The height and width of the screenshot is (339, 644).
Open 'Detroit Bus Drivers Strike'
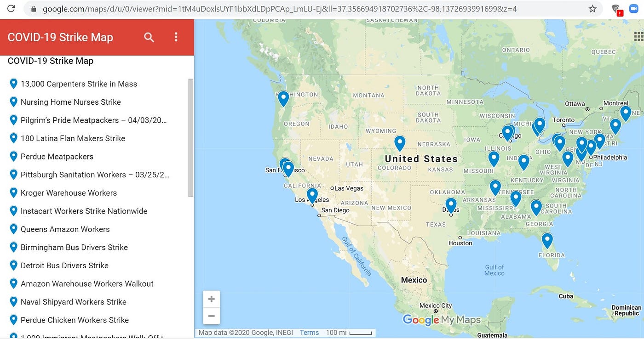pos(64,266)
